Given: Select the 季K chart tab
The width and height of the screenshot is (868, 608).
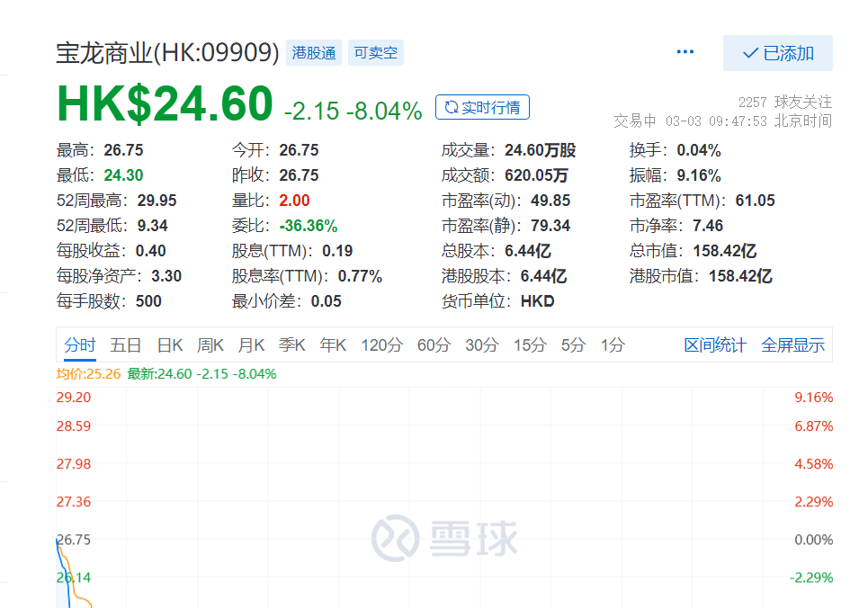Looking at the screenshot, I should click(292, 345).
